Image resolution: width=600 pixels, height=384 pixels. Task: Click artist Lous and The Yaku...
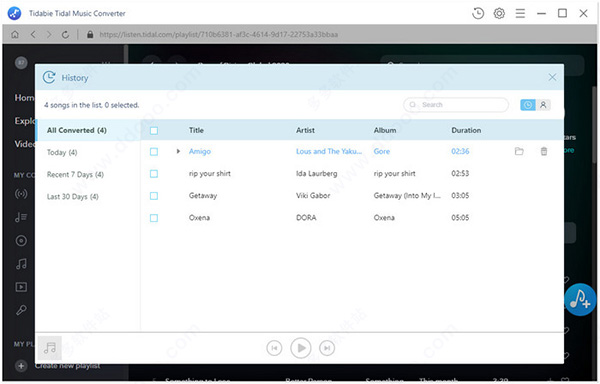329,151
